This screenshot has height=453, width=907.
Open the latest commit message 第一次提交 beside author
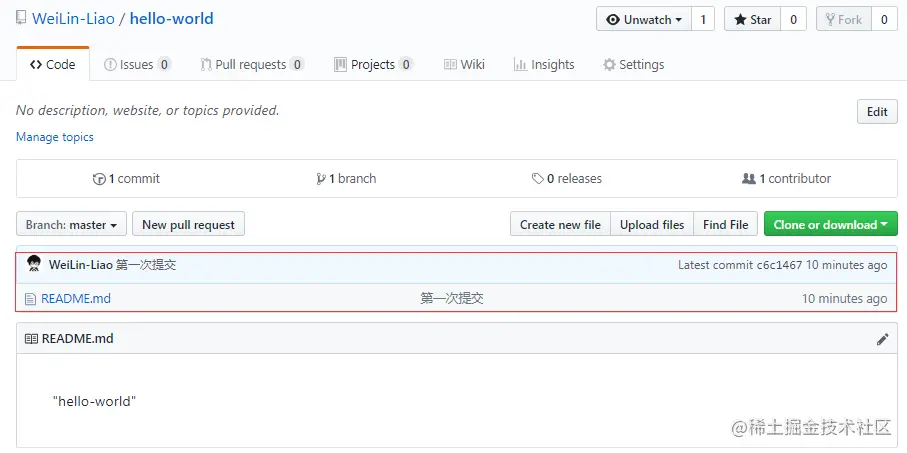point(146,266)
